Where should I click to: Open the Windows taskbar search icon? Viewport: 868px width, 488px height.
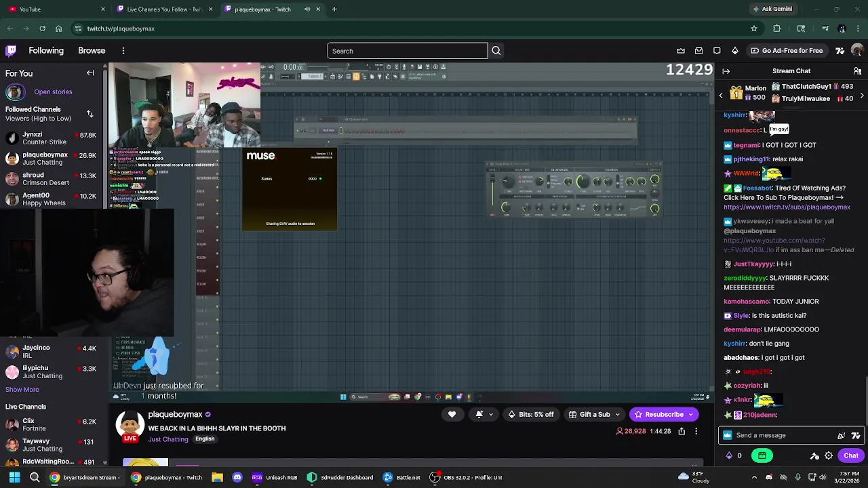point(35,477)
